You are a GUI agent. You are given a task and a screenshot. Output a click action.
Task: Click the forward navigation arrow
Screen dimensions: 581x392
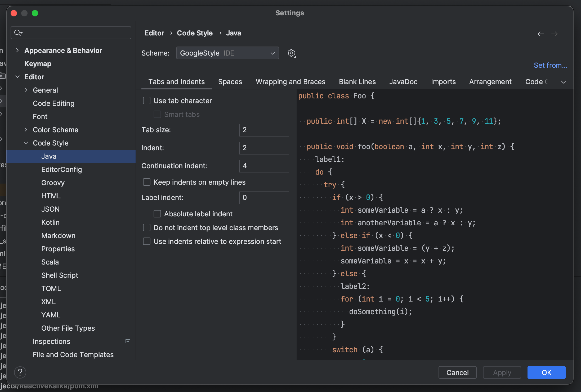554,34
